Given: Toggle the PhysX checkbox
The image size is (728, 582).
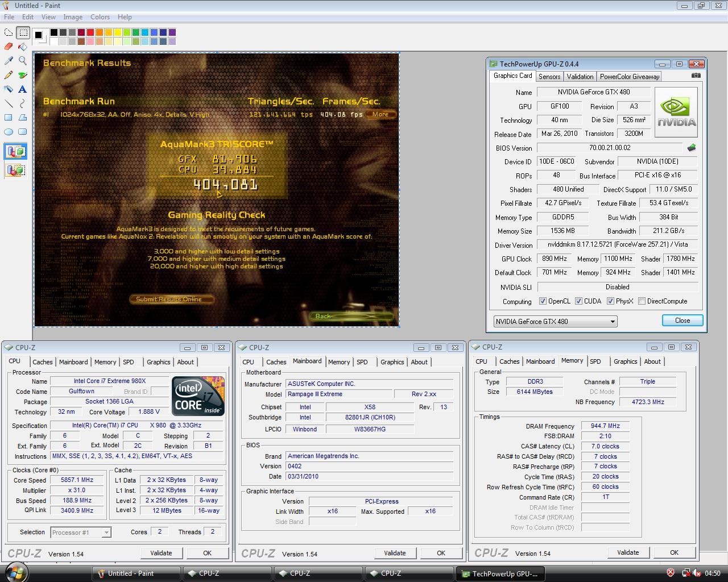Looking at the screenshot, I should pos(610,301).
